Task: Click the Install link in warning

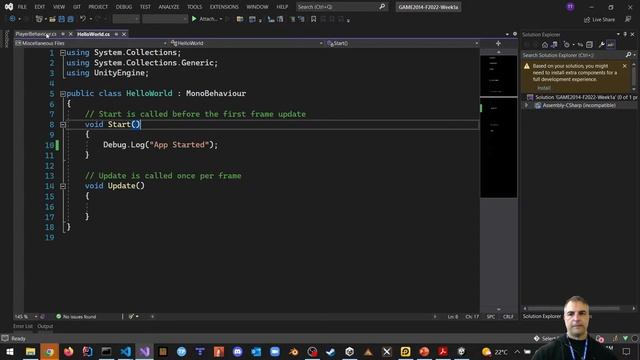Action: 544,88
